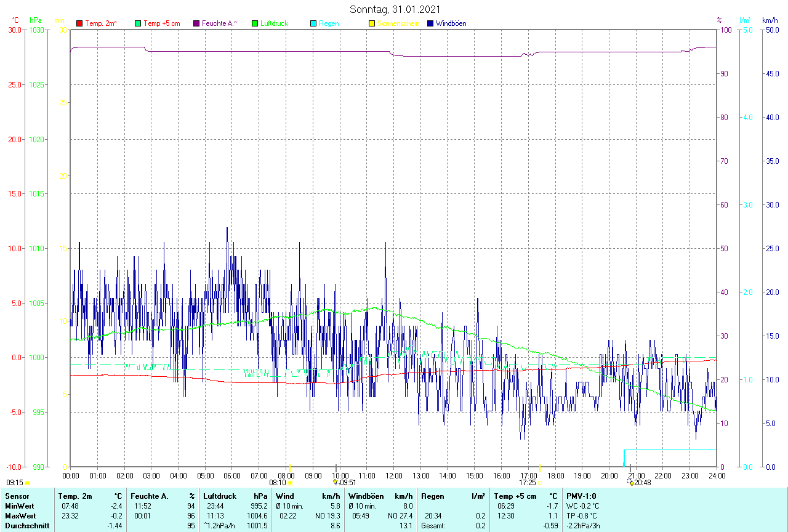Click the Gesamt rain total label

pos(433,526)
